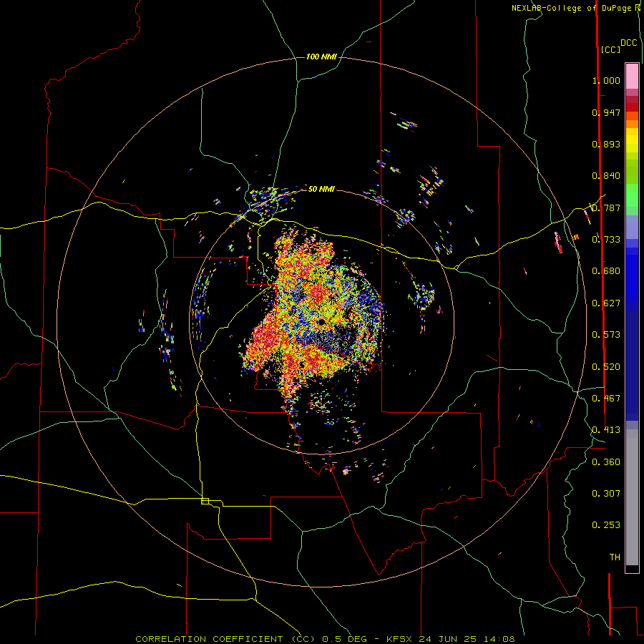Click the 0.360 legend value
The width and height of the screenshot is (644, 644).
coord(606,462)
